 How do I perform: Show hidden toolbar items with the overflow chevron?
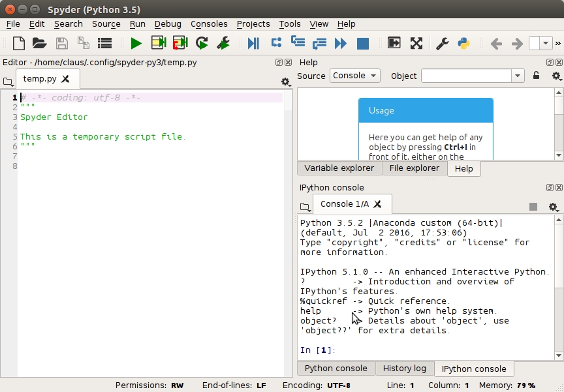tap(558, 44)
